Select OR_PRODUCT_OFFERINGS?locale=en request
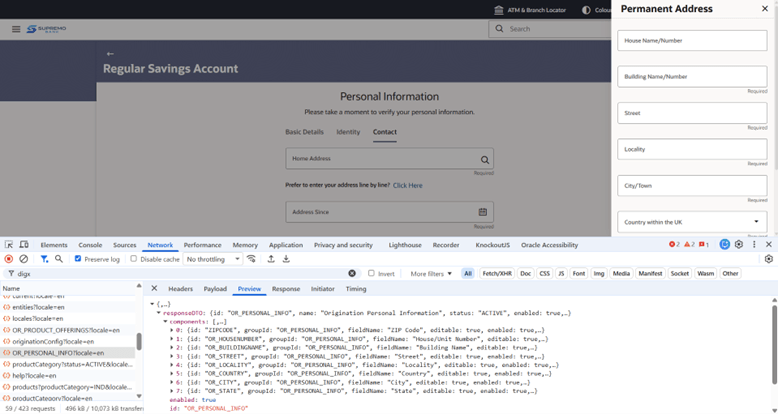 (66, 330)
